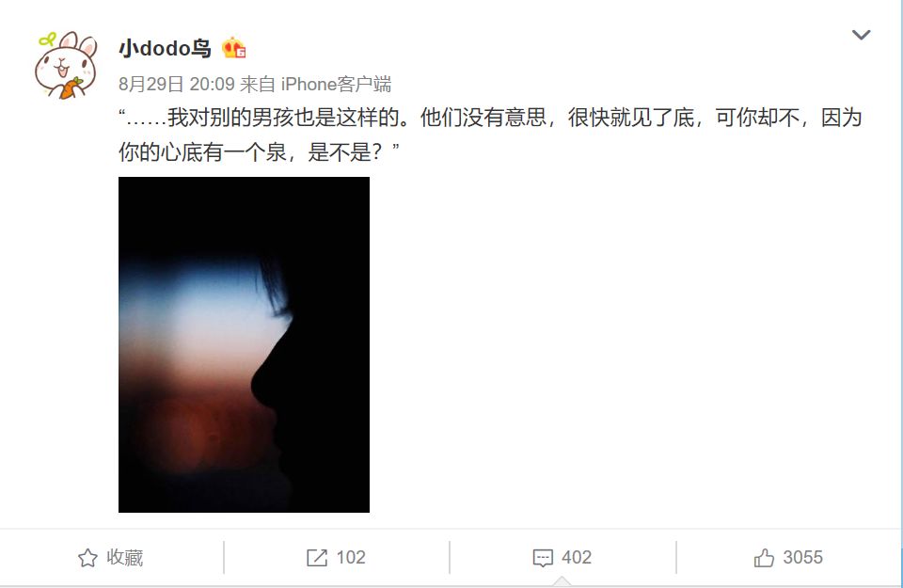Toggle like on the 3055 count
903x588 pixels.
coord(802,558)
